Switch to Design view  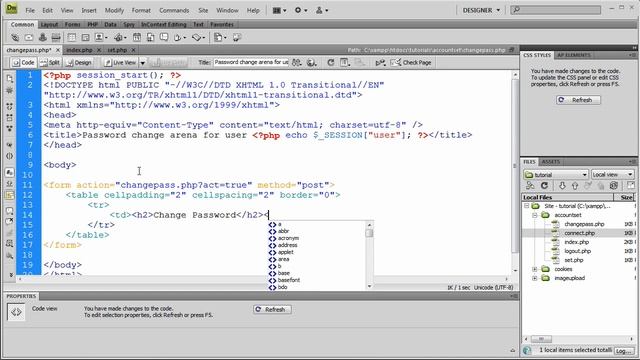(x=79, y=62)
